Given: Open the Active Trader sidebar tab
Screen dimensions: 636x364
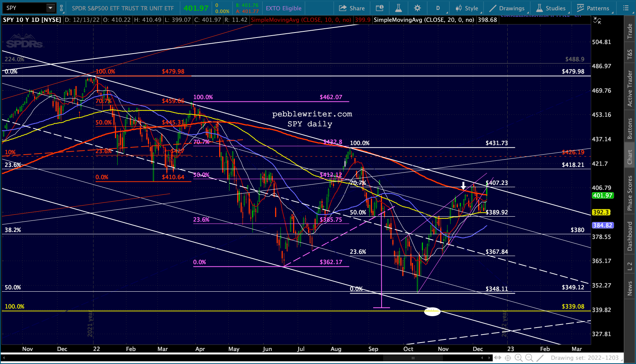Looking at the screenshot, I should 630,88.
